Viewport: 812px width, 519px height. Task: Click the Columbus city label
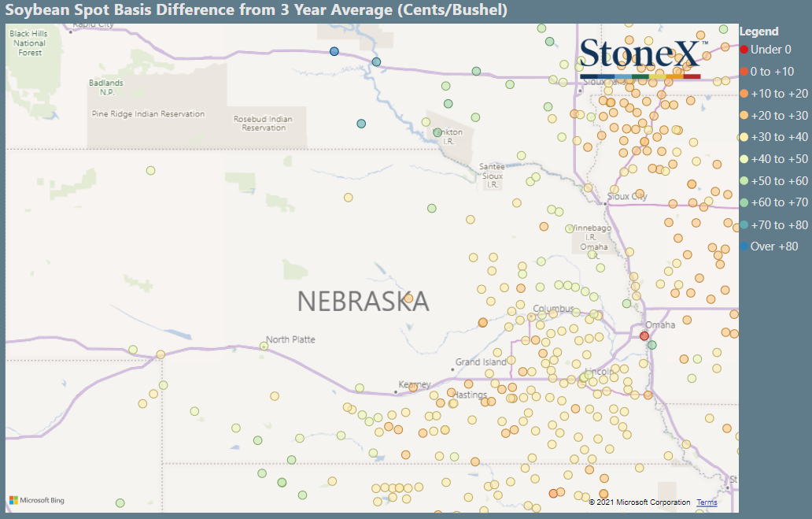pos(553,309)
